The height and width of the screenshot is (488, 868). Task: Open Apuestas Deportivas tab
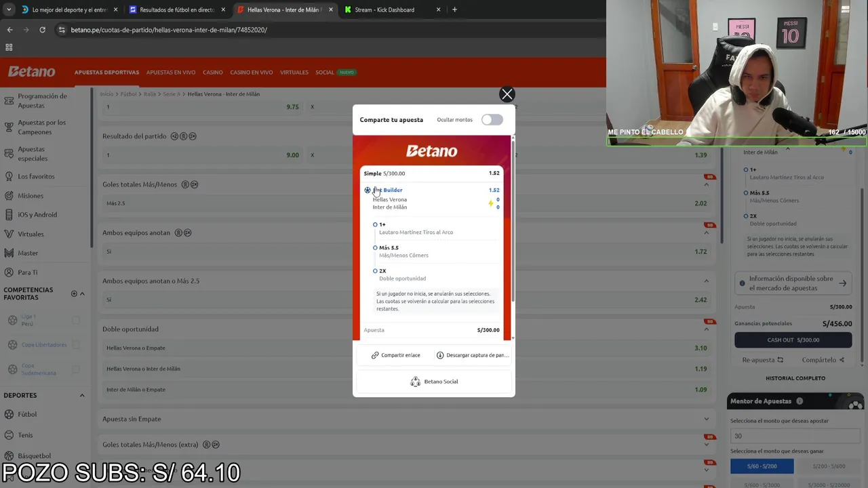tap(106, 73)
